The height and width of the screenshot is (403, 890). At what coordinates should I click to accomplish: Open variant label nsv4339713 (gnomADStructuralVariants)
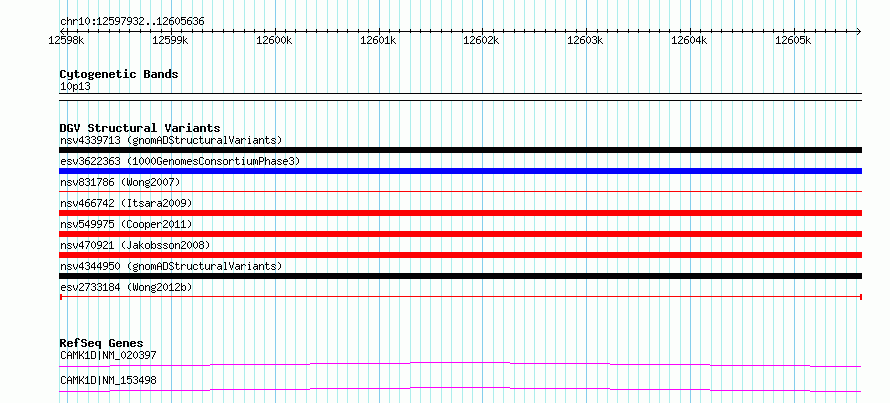171,140
